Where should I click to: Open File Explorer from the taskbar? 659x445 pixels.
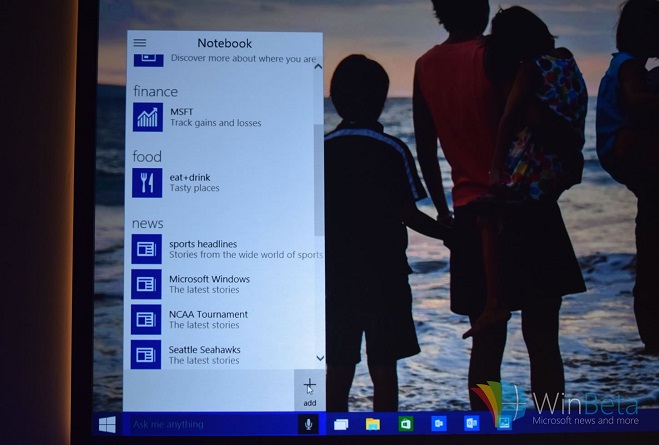[373, 424]
